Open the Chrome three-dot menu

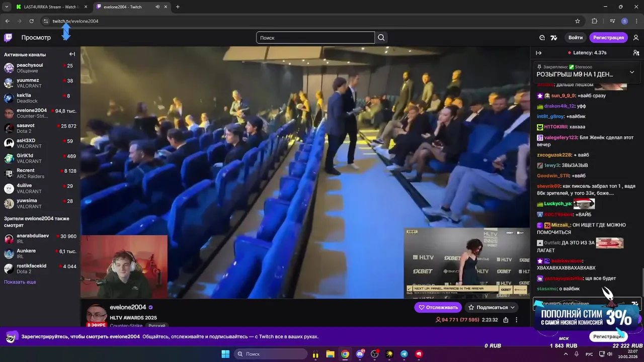pyautogui.click(x=636, y=21)
